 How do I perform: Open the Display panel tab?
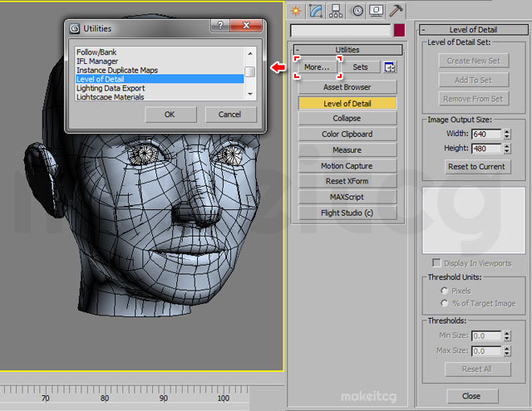[x=377, y=10]
